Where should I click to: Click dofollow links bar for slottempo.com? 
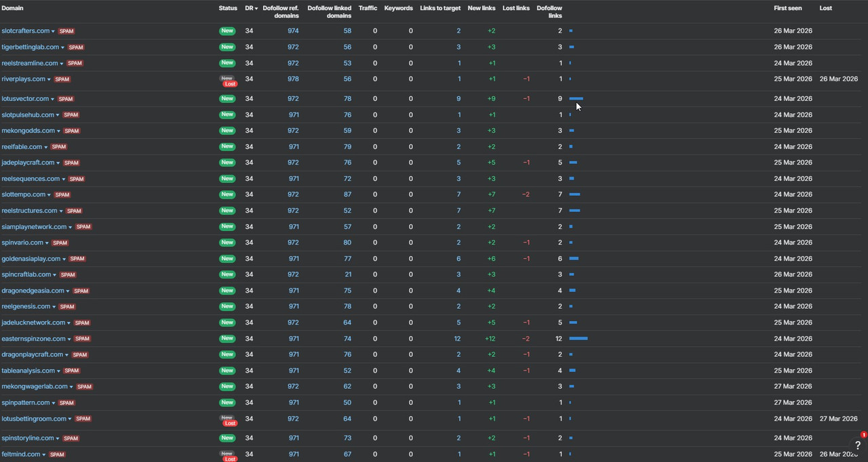click(x=575, y=195)
